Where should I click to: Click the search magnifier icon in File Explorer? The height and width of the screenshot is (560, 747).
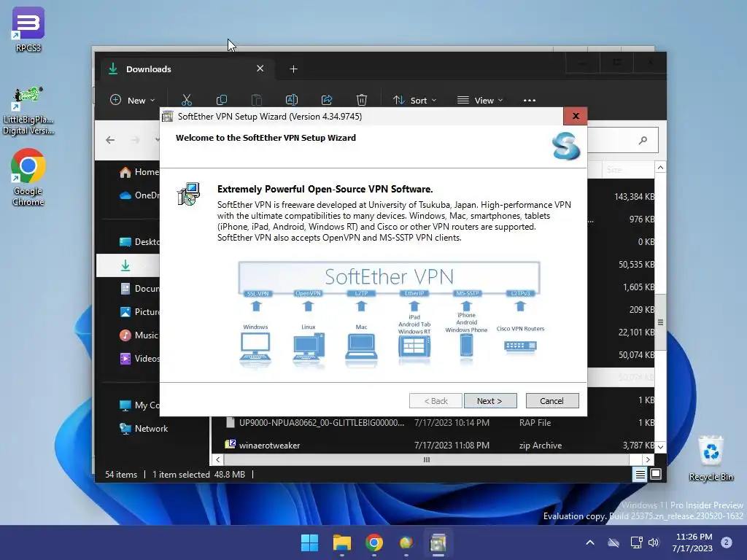(643, 140)
